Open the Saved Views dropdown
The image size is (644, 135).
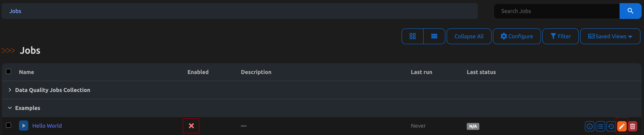pyautogui.click(x=610, y=36)
